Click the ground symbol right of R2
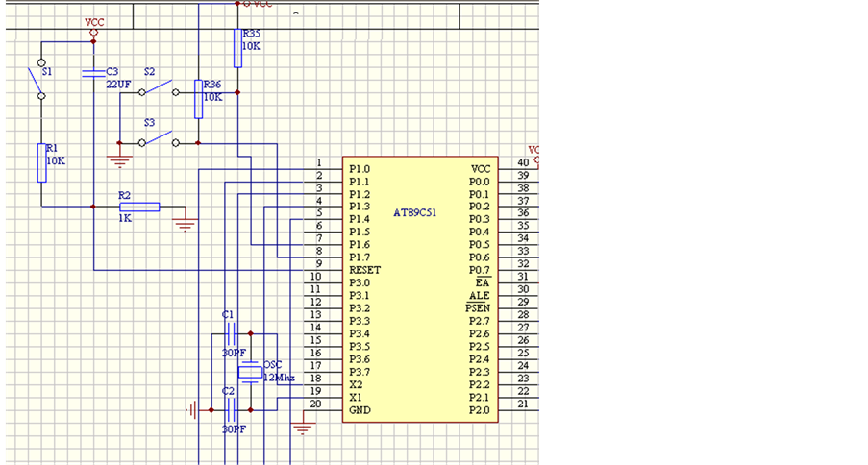The height and width of the screenshot is (465, 868). pos(185,224)
